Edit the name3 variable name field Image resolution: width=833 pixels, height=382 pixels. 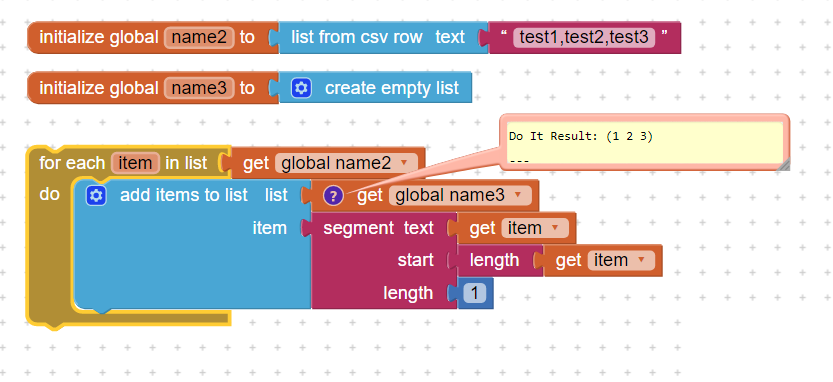click(x=199, y=88)
